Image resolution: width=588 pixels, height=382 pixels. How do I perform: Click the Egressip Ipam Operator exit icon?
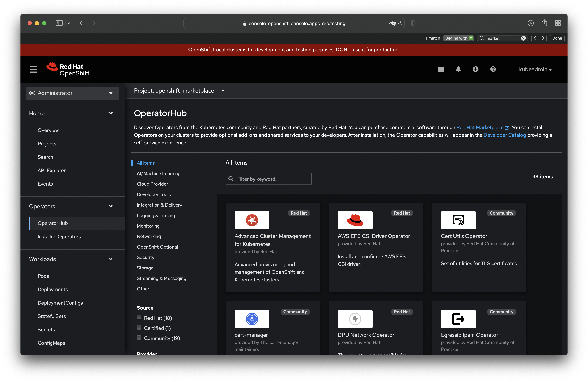click(x=458, y=319)
